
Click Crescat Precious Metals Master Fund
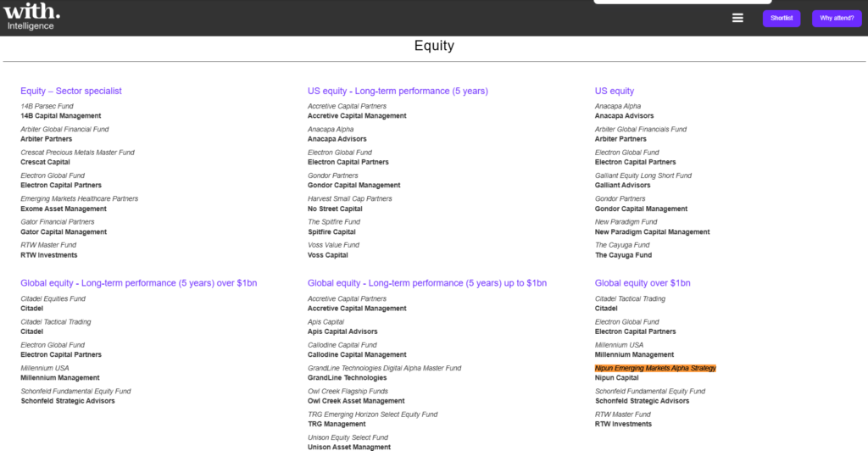click(77, 153)
